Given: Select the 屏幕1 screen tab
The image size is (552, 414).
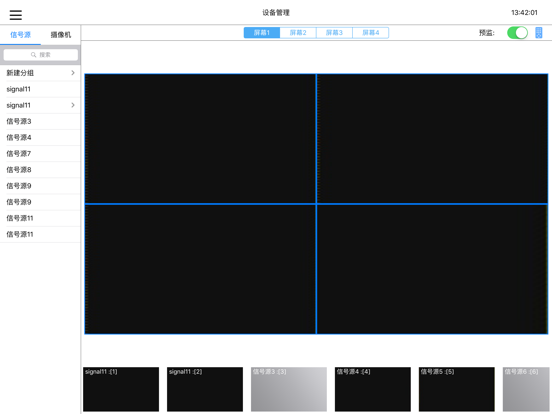Looking at the screenshot, I should pyautogui.click(x=262, y=33).
